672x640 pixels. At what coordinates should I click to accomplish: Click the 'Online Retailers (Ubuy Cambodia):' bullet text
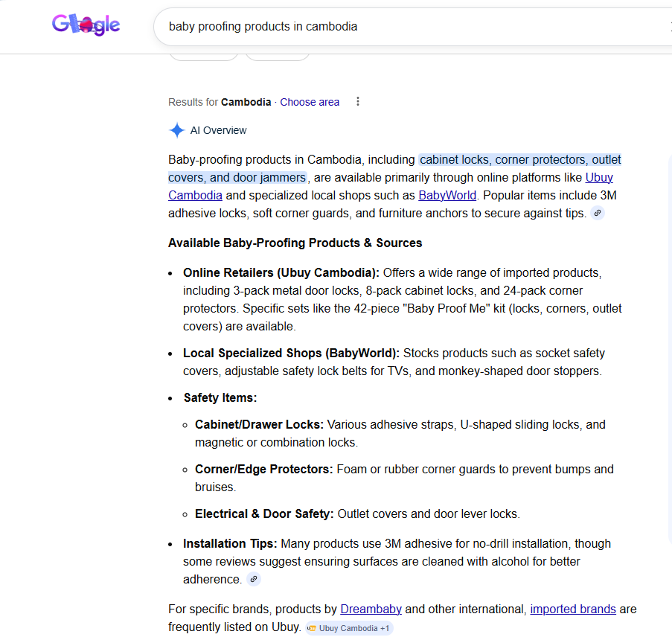tap(281, 272)
